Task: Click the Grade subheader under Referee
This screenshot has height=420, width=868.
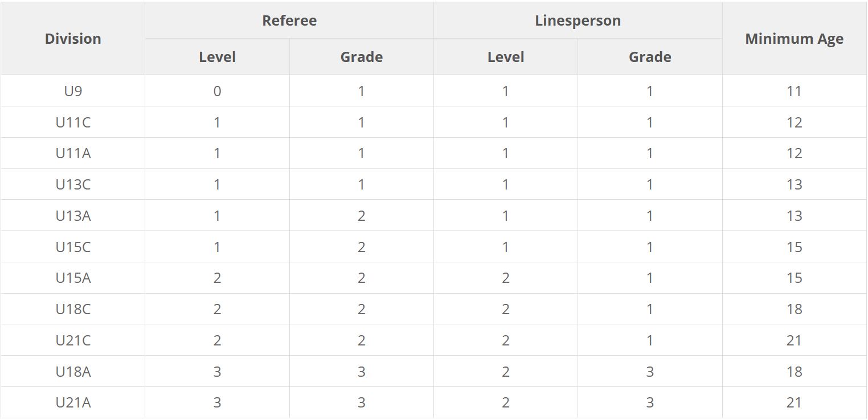Action: 361,57
